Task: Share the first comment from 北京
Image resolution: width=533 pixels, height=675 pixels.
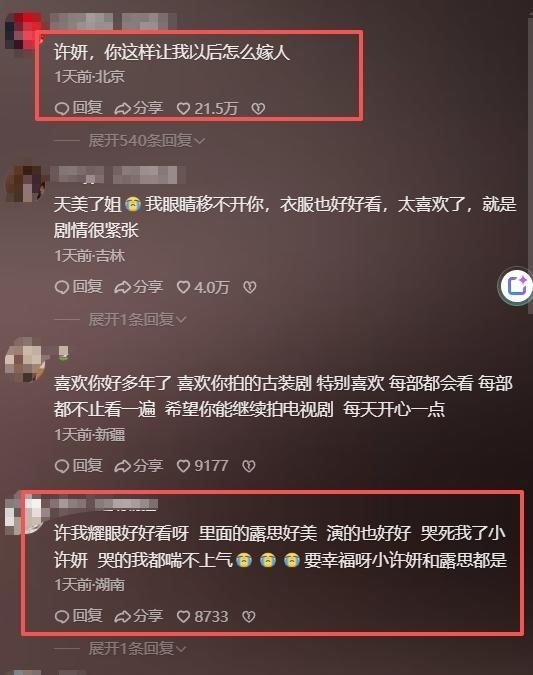Action: point(139,108)
